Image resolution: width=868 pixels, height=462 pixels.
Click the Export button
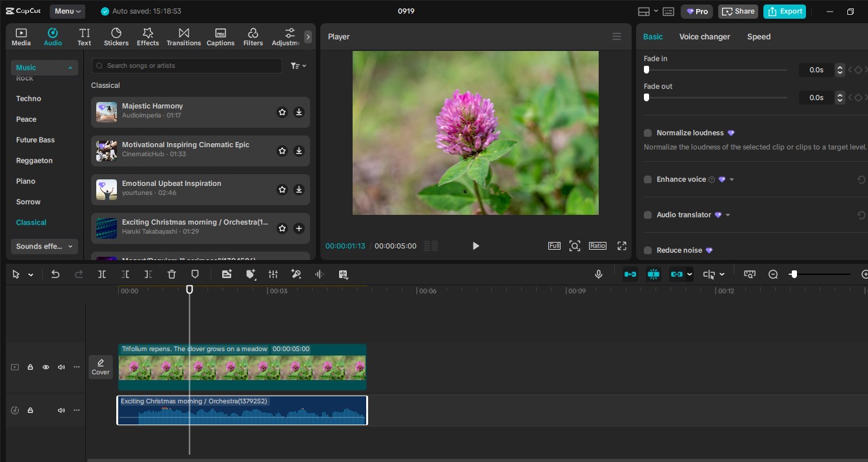tap(785, 11)
